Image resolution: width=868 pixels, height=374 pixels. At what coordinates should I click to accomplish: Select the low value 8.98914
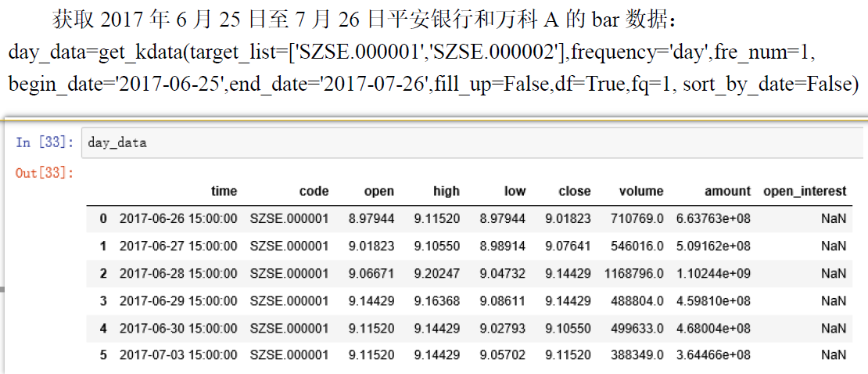[x=503, y=246]
